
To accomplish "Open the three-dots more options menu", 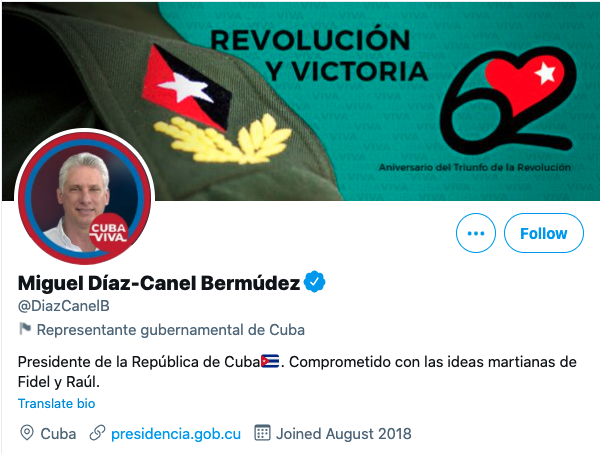I will click(476, 233).
